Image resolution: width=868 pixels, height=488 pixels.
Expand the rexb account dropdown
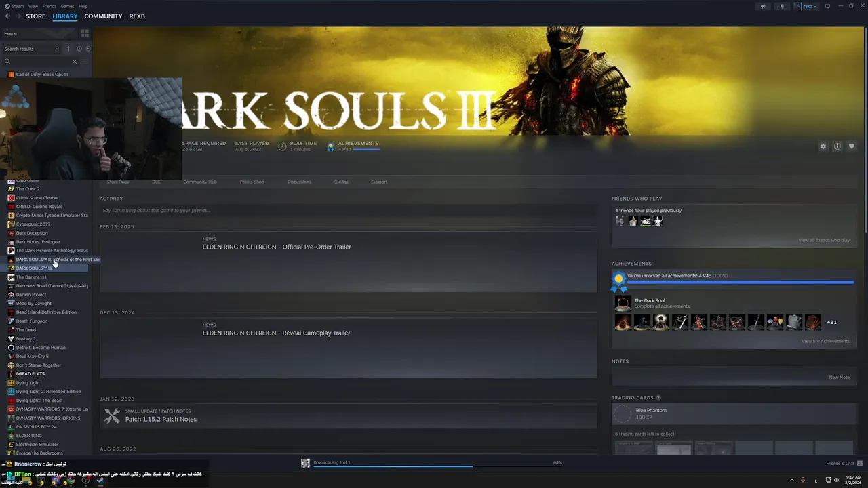[807, 6]
